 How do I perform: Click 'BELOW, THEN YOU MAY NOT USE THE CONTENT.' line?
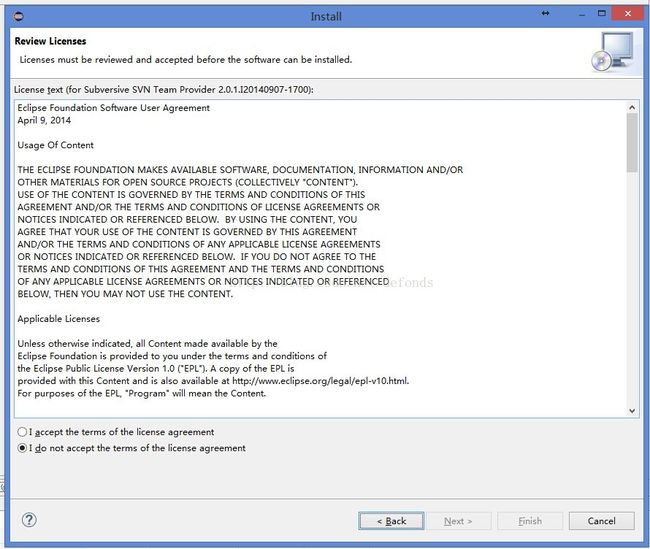(125, 294)
